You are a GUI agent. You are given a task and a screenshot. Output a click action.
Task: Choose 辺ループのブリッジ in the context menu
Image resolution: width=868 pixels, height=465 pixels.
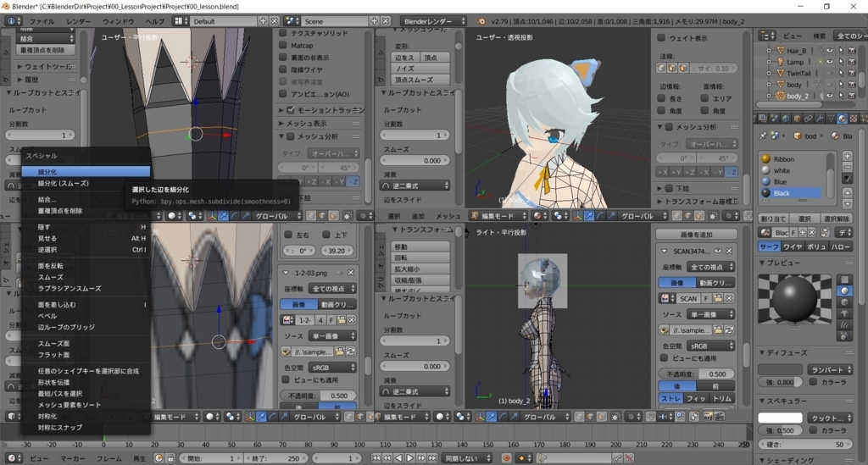[86, 327]
